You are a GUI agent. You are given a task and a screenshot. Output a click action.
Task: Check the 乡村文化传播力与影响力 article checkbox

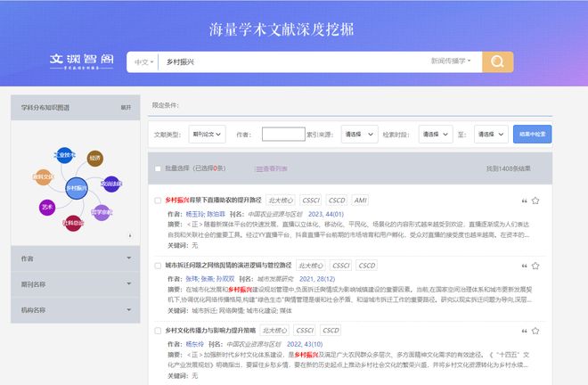(158, 331)
